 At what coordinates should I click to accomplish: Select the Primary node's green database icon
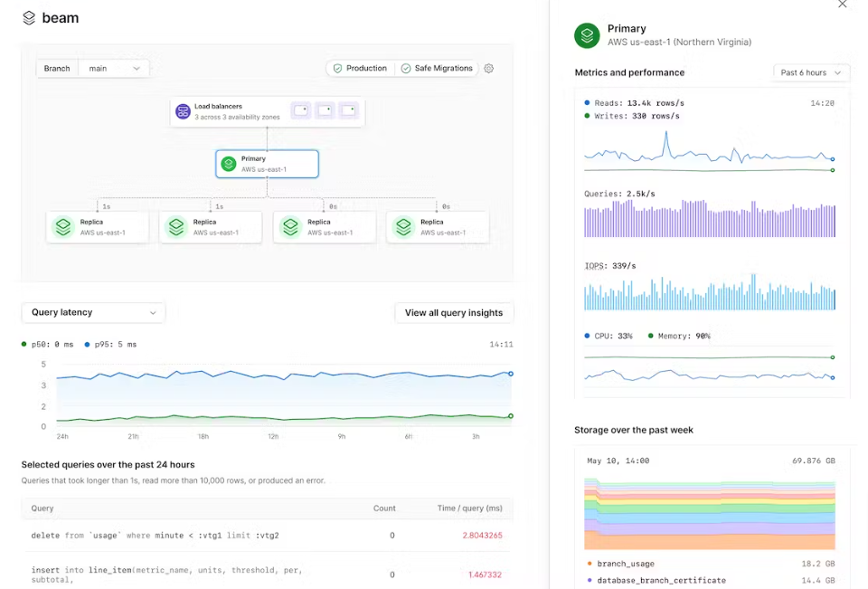click(x=229, y=164)
